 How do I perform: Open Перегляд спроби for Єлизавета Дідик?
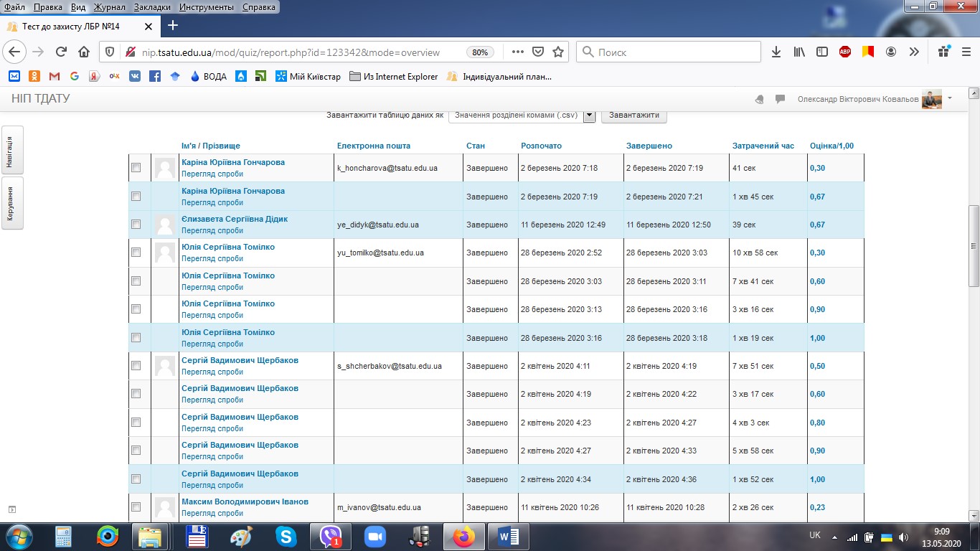[212, 230]
